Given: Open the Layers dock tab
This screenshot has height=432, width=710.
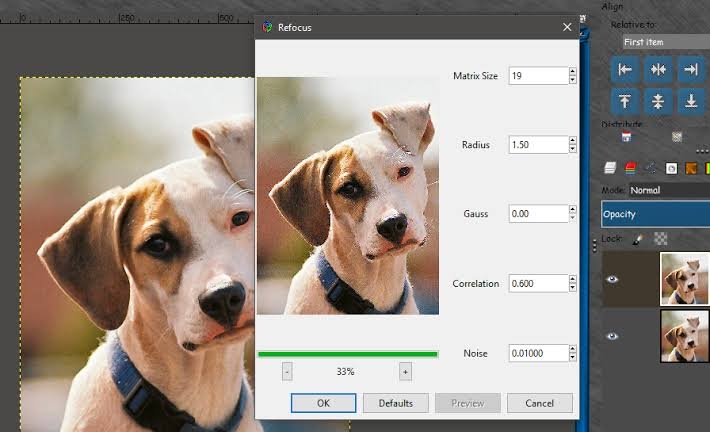Looking at the screenshot, I should pyautogui.click(x=610, y=168).
